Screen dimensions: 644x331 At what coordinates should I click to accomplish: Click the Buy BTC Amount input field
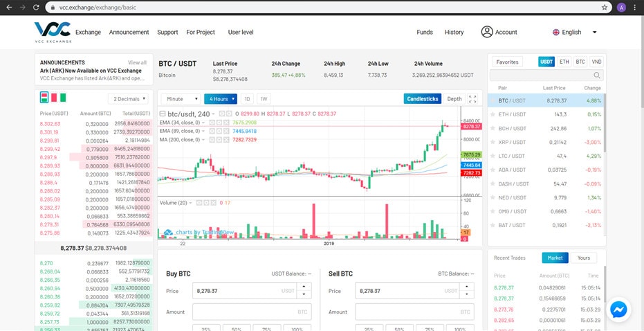(x=252, y=312)
